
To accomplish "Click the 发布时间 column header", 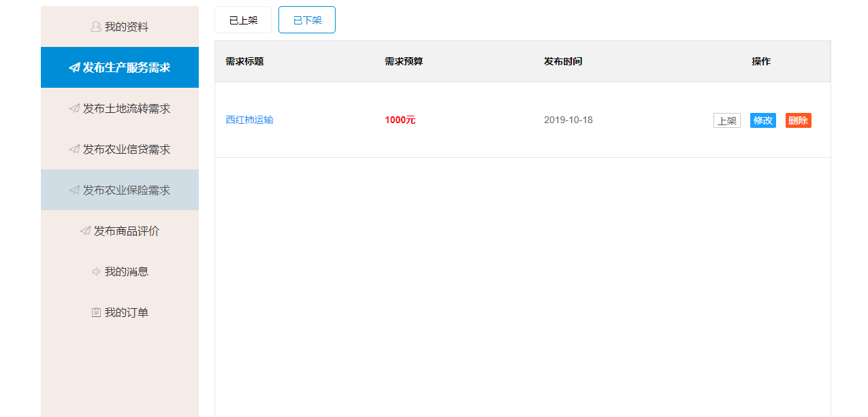I will [x=563, y=62].
